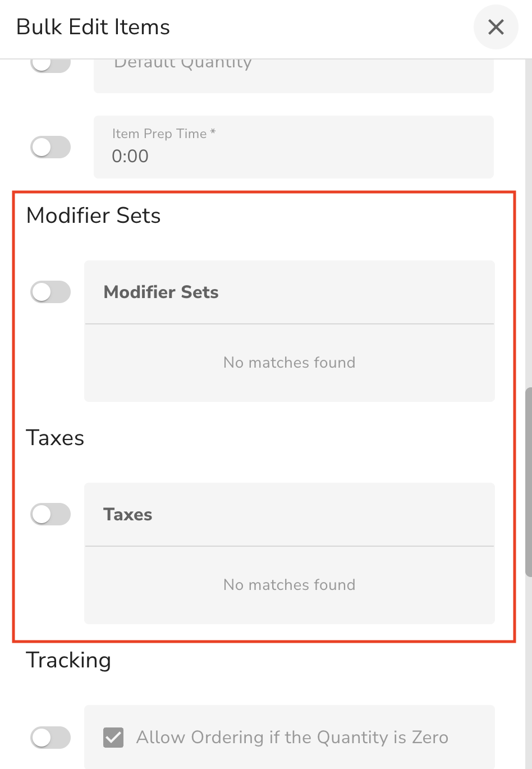This screenshot has width=532, height=769.
Task: Click 'No matches found' under Modifier Sets
Action: [x=289, y=363]
